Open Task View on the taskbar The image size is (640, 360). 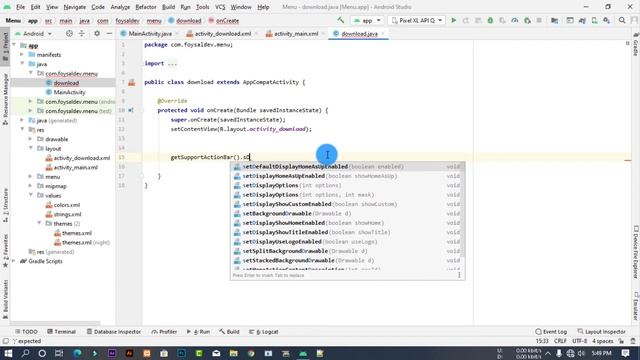pyautogui.click(x=59, y=353)
